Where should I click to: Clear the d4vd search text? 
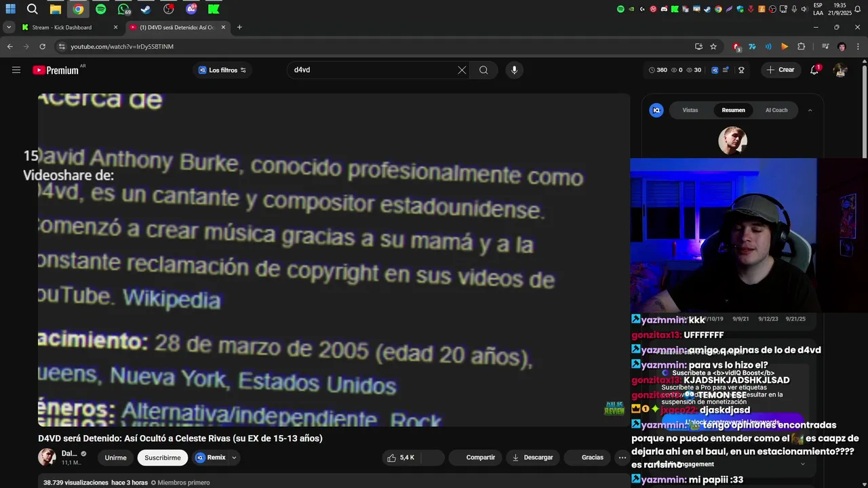[462, 70]
